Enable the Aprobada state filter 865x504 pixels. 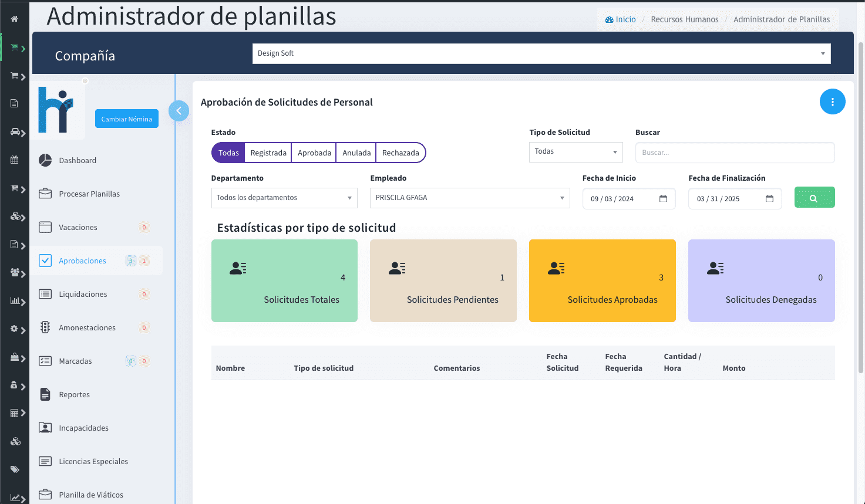(314, 152)
